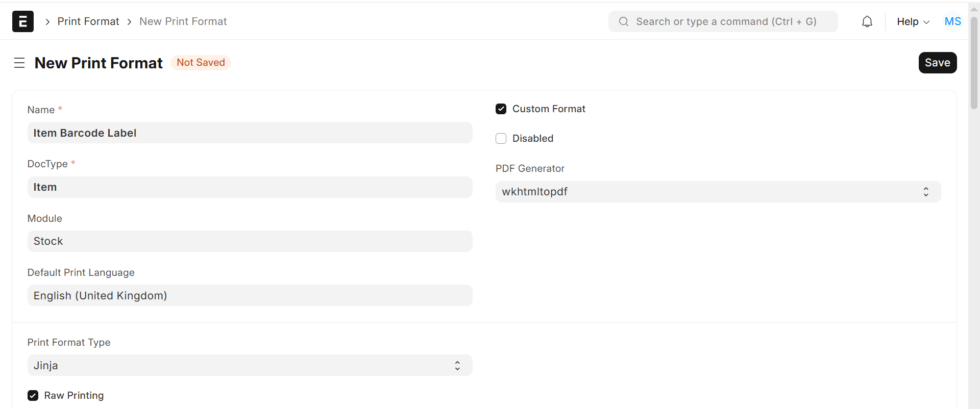Focus the Name input field
The width and height of the screenshot is (980, 409).
click(x=250, y=133)
